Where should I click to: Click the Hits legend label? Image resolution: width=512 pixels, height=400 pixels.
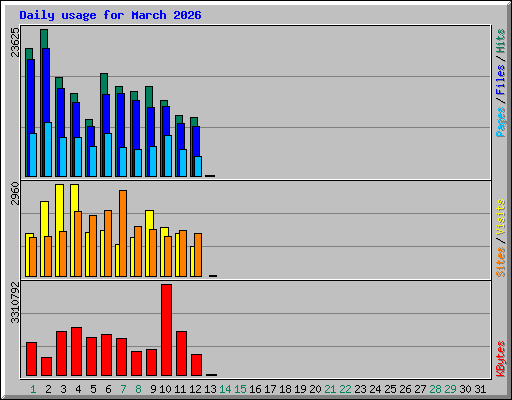(x=501, y=41)
